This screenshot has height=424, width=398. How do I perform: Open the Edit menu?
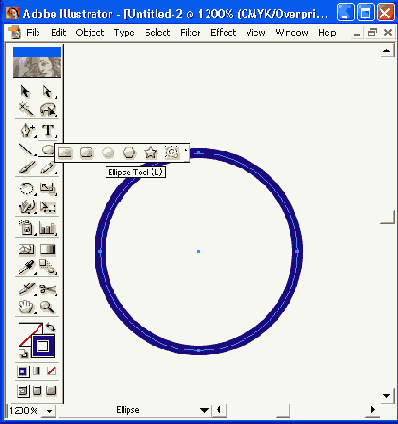click(x=59, y=33)
